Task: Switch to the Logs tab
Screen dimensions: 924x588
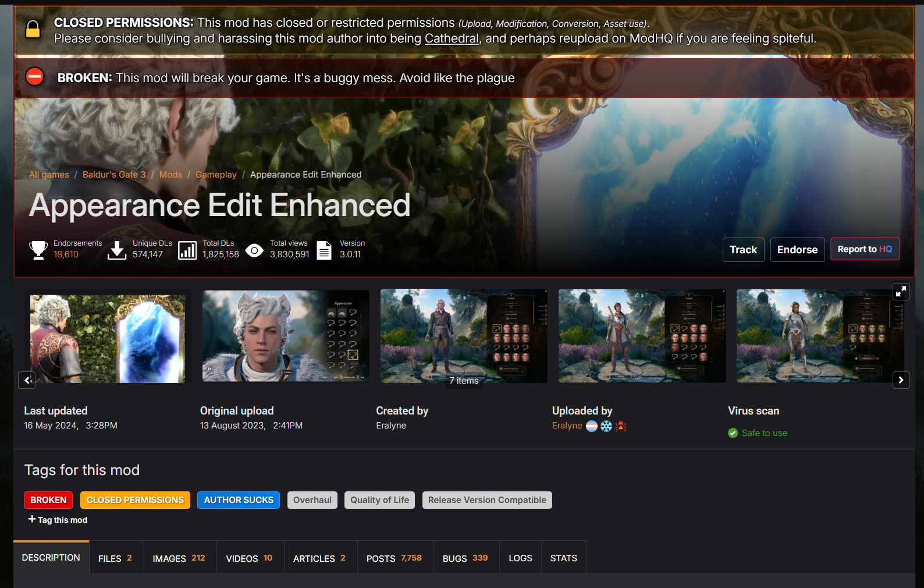Action: pyautogui.click(x=520, y=558)
